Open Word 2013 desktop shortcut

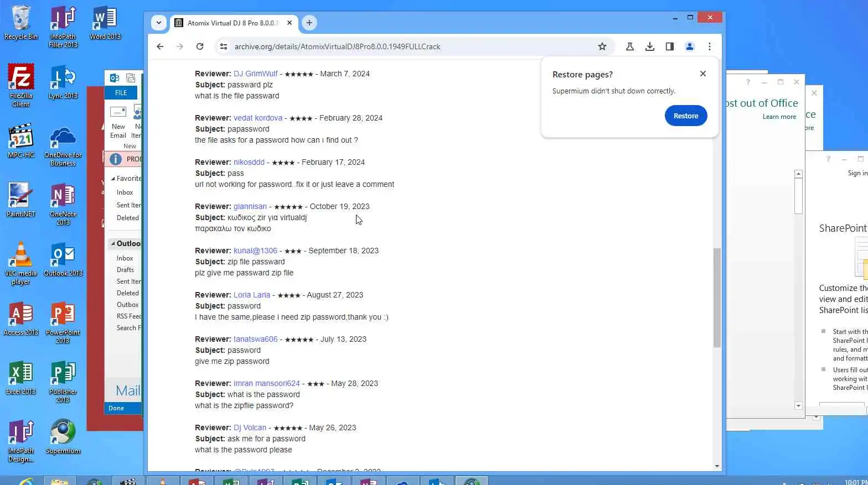[x=105, y=23]
